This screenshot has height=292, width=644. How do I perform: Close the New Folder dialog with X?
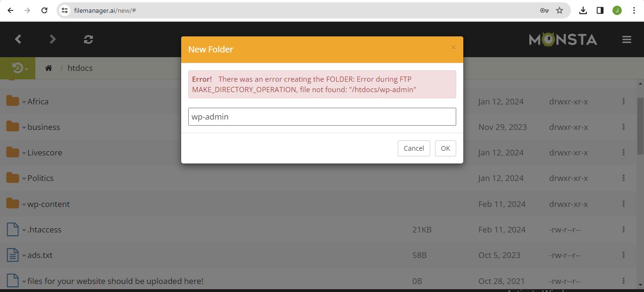tap(453, 48)
